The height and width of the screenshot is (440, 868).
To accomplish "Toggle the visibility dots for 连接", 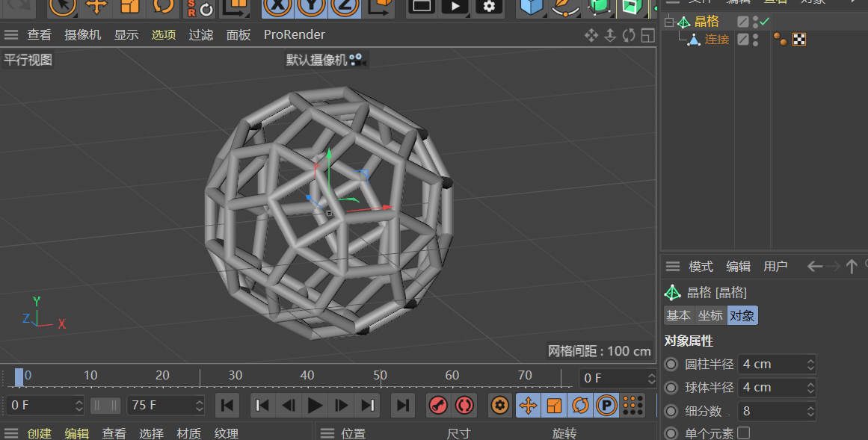I will (x=756, y=40).
